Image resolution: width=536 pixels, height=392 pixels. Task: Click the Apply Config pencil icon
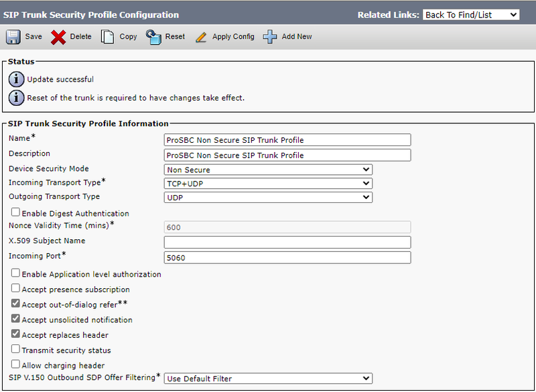pos(201,37)
